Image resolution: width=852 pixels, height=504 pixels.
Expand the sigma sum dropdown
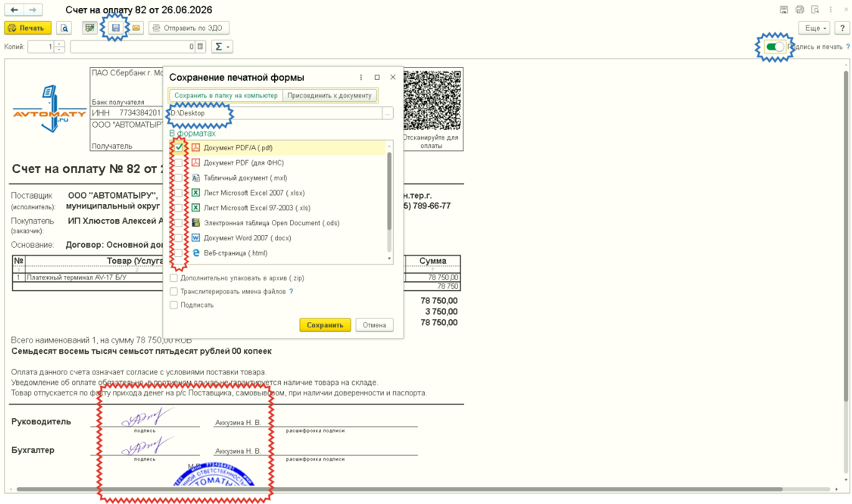coord(222,47)
